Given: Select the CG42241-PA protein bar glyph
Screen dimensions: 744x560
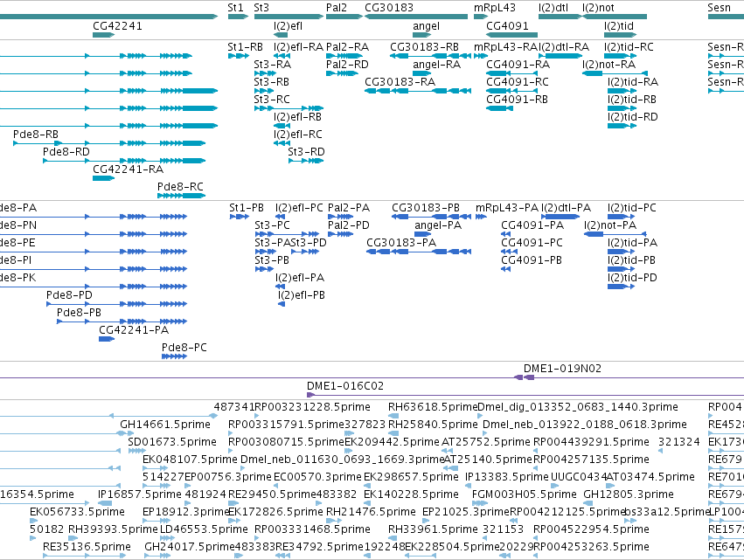Looking at the screenshot, I should (107, 339).
